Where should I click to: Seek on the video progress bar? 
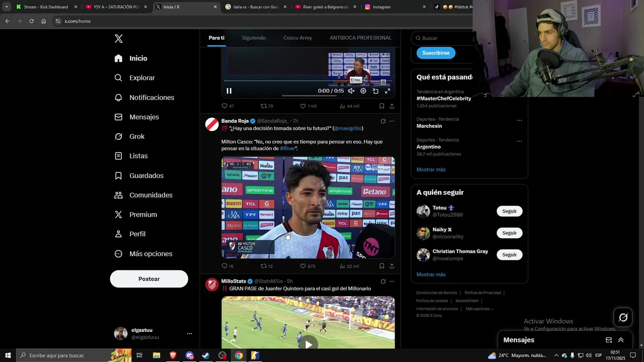click(x=308, y=80)
